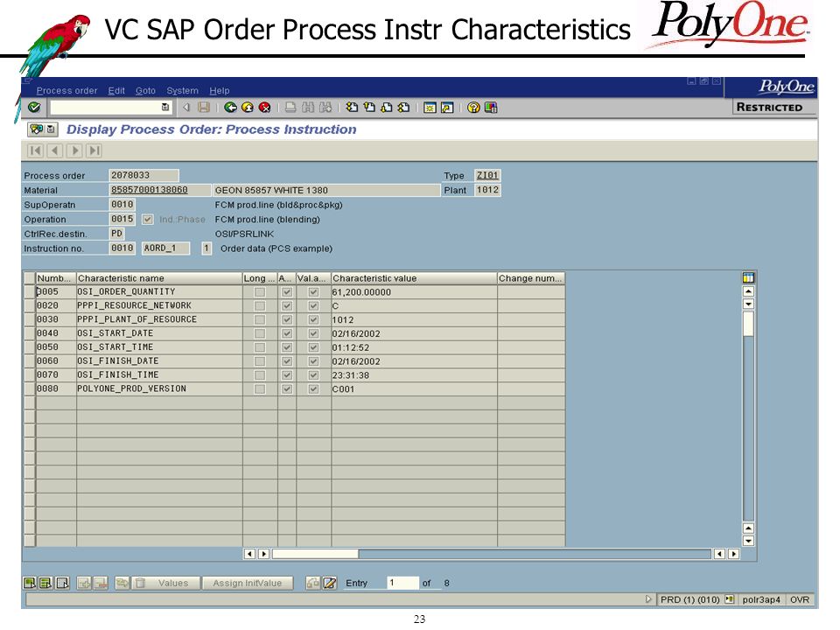The image size is (840, 630).
Task: Click the yellow Exit arrow icon
Action: click(x=248, y=108)
